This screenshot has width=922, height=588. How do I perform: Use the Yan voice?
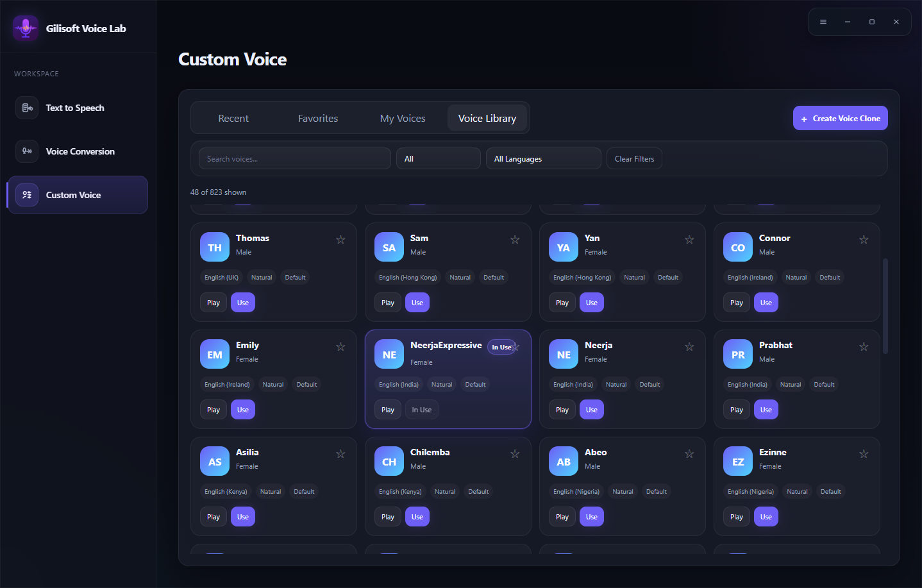click(592, 303)
